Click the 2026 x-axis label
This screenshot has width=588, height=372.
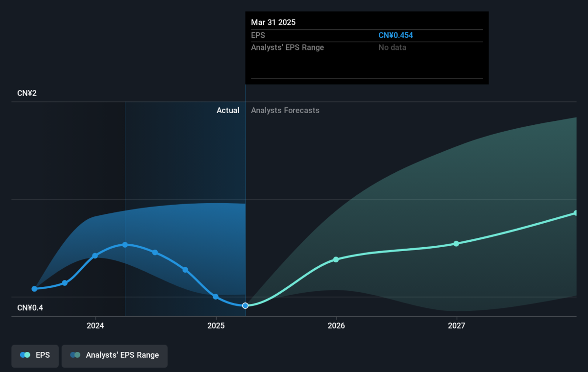[x=336, y=326]
